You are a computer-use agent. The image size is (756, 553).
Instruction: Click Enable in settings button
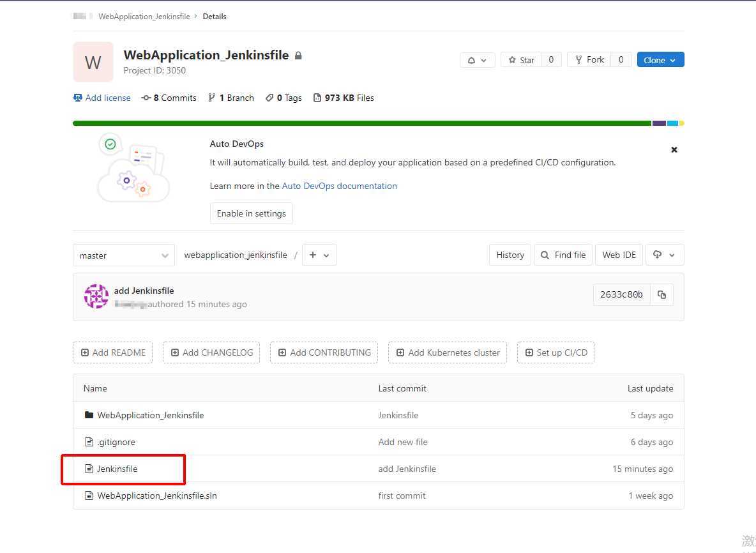(251, 213)
